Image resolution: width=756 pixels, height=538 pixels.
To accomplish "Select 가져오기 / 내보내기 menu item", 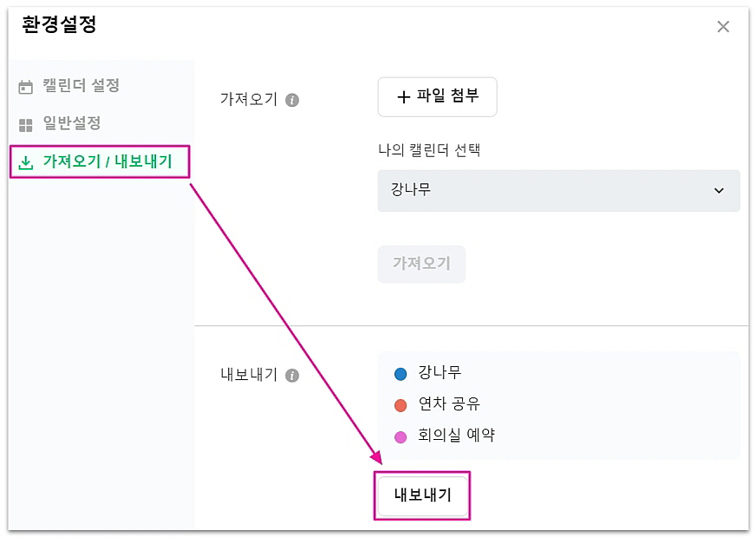I will 108,161.
